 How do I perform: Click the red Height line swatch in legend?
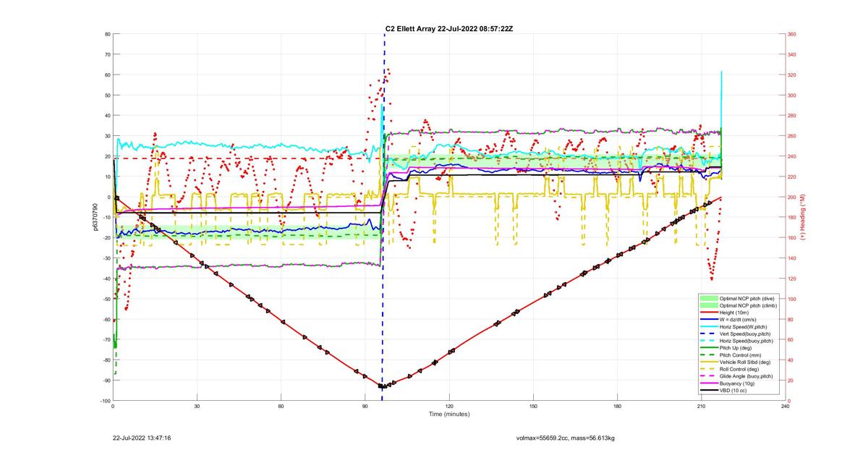pyautogui.click(x=710, y=312)
